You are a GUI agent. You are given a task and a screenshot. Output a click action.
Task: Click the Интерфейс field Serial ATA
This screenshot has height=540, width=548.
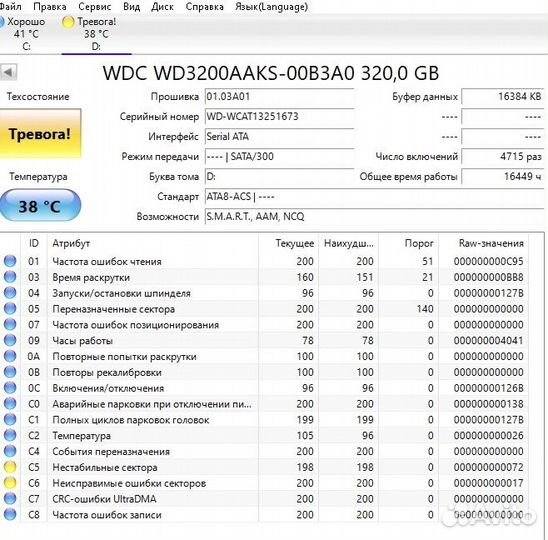[x=279, y=136]
